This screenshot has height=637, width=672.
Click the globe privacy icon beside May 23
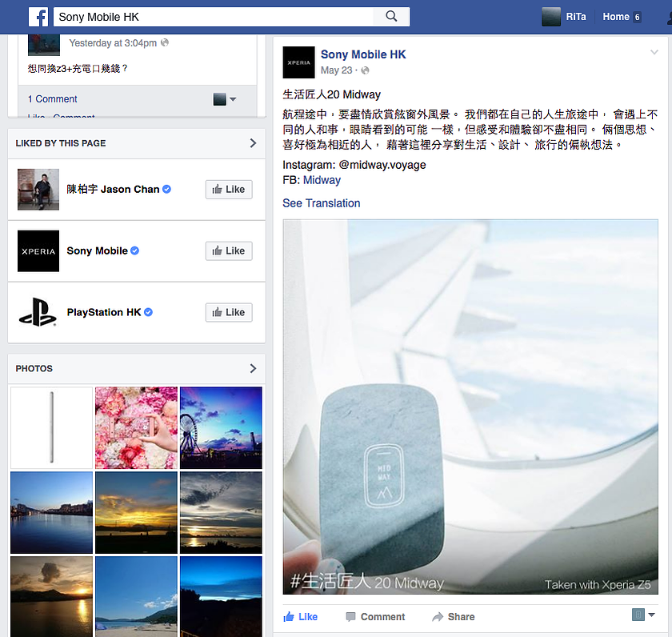(365, 70)
